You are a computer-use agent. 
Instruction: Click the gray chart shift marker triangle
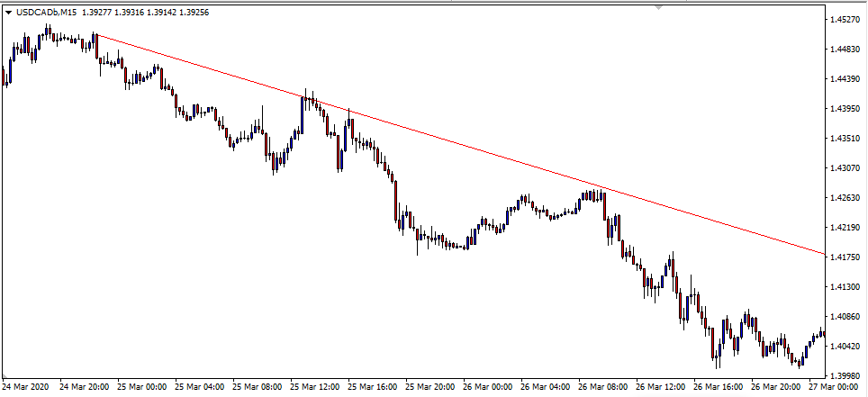(657, 8)
